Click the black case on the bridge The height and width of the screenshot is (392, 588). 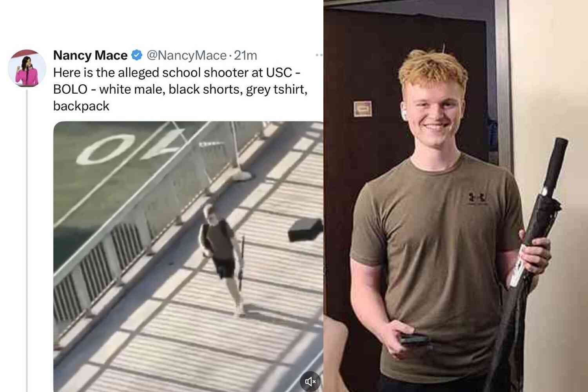click(x=305, y=230)
